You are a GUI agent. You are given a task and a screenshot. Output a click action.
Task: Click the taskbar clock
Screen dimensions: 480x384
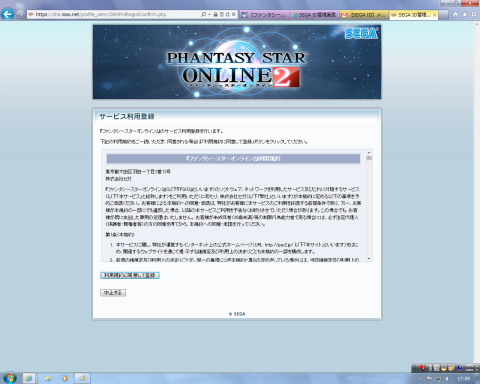click(464, 379)
